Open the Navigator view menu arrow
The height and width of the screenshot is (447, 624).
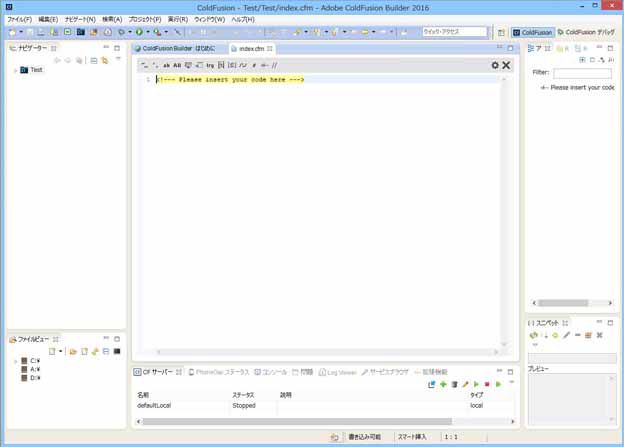pos(118,59)
